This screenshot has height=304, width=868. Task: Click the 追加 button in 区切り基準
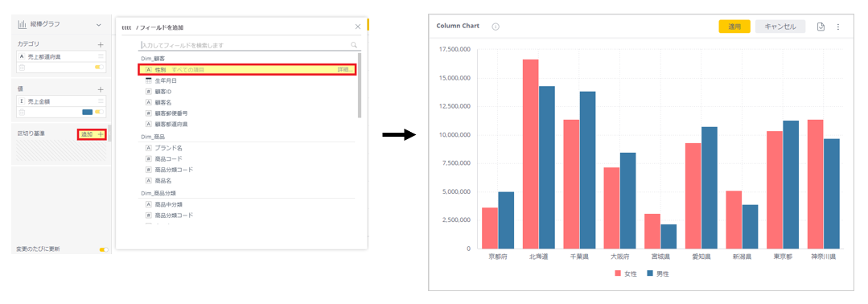[x=92, y=134]
